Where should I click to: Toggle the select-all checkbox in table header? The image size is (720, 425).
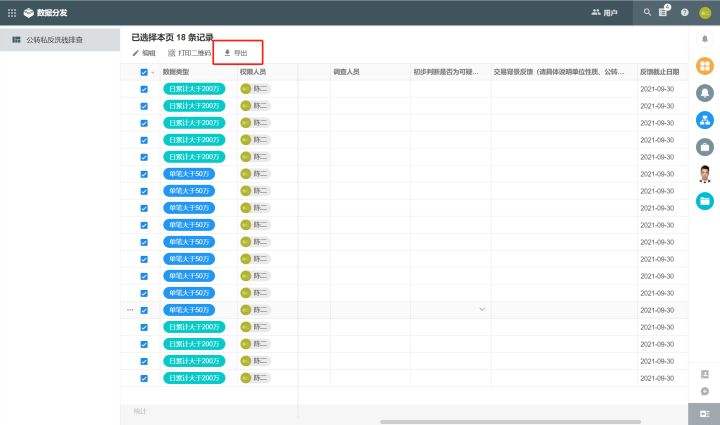144,72
